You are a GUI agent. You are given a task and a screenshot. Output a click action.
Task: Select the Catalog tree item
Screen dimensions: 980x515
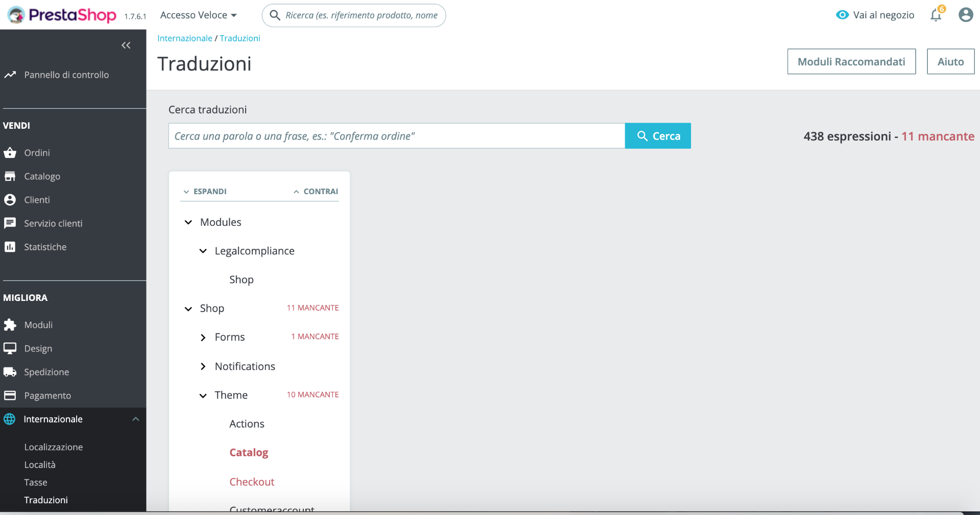(x=249, y=453)
